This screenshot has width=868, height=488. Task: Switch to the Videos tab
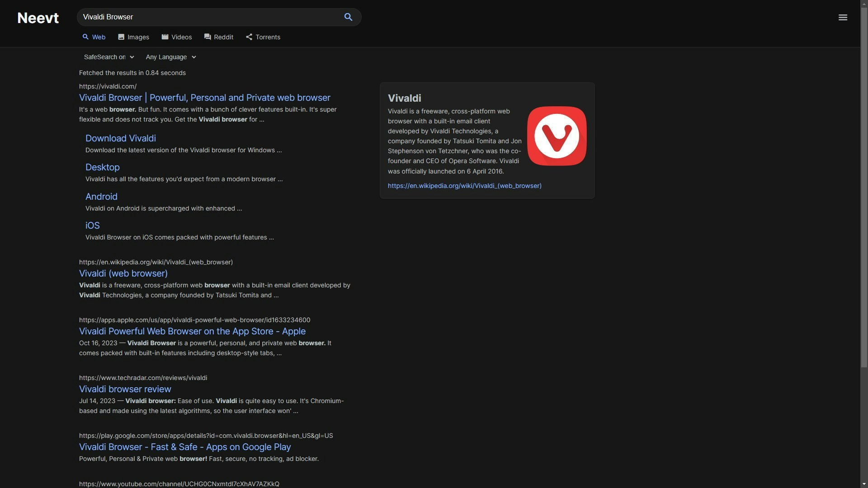pos(177,37)
